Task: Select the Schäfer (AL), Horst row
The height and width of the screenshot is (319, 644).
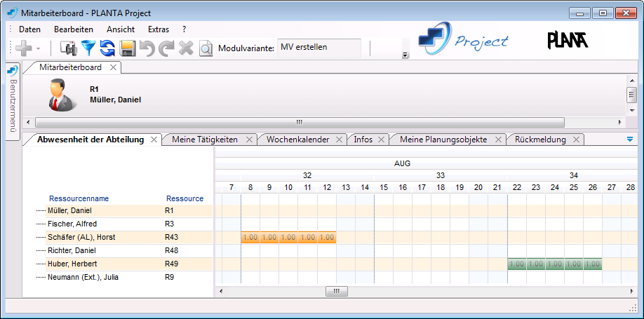Action: 129,237
